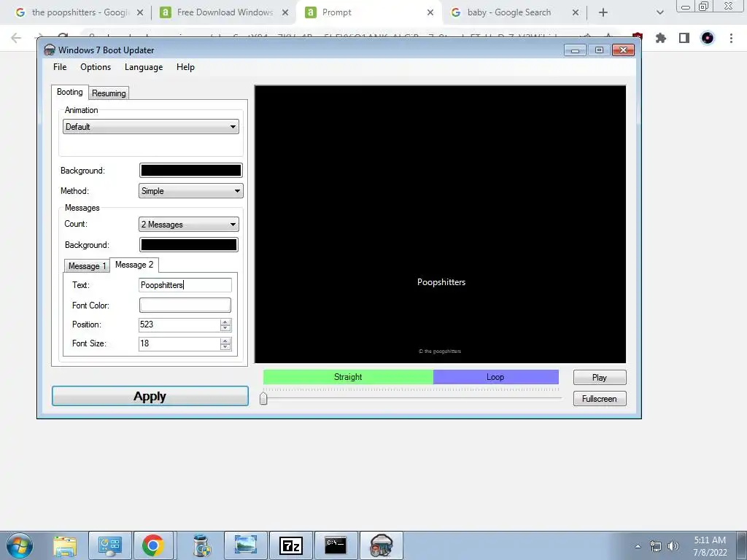Click the Poopshitters text in preview

tap(441, 282)
